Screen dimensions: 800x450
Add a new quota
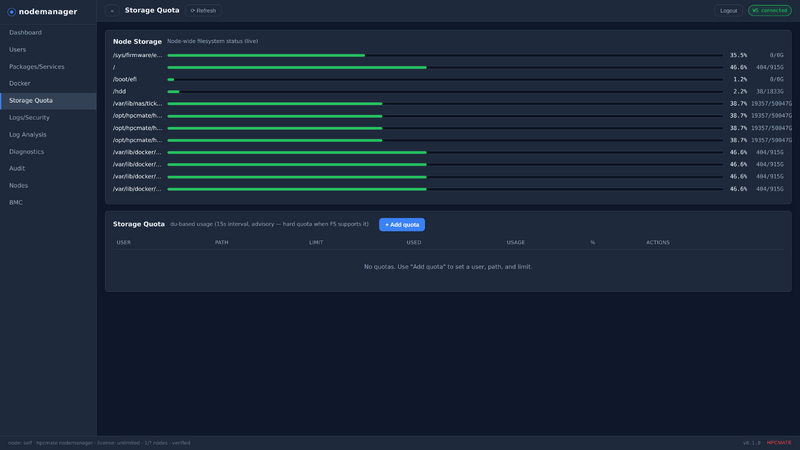click(402, 224)
